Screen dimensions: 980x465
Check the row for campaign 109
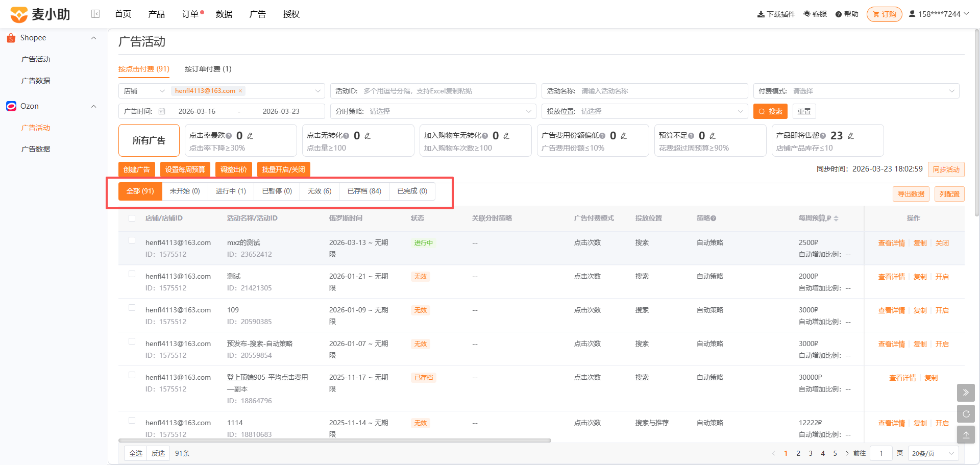point(132,307)
